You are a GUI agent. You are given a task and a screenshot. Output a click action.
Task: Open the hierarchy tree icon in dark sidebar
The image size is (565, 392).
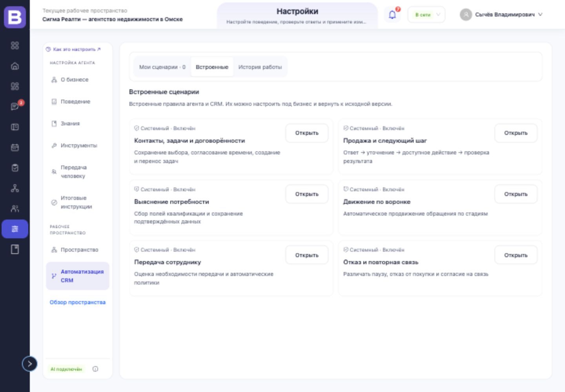click(x=15, y=188)
